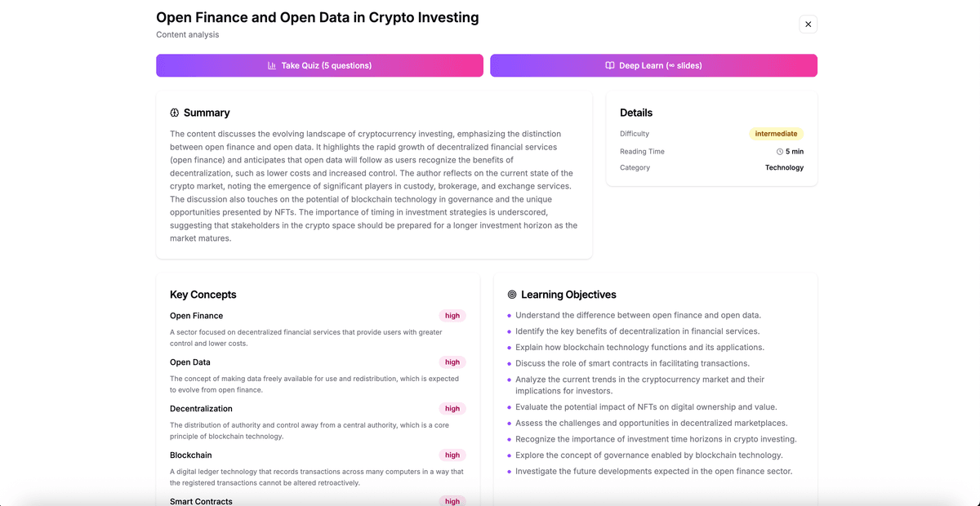Launch Deep Learn slides

pyautogui.click(x=653, y=65)
